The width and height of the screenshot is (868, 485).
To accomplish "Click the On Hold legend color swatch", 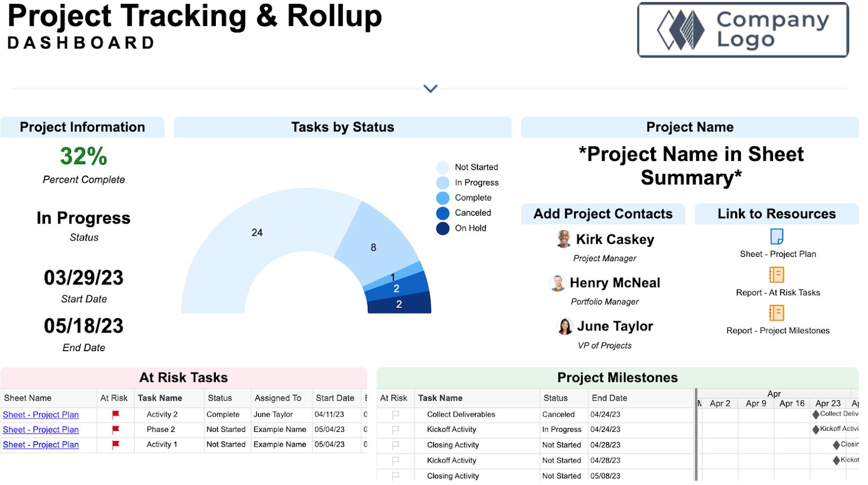I will [442, 228].
